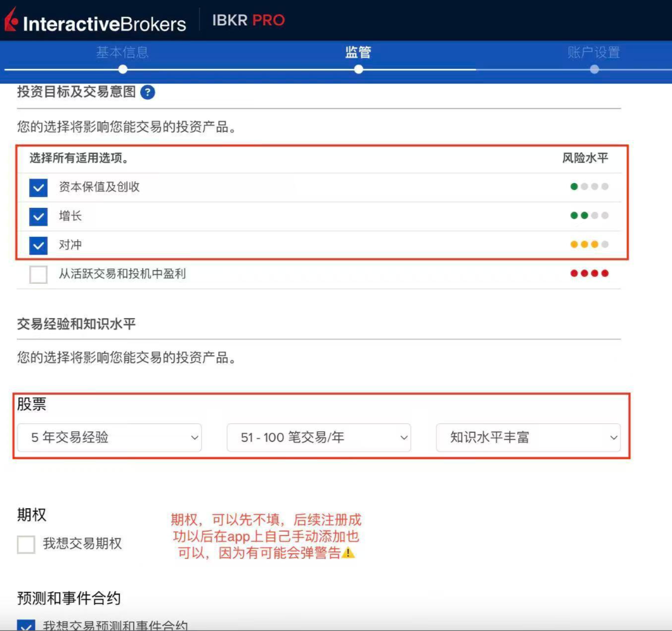
Task: Click the progress dot under 账户设置
Action: pos(594,69)
